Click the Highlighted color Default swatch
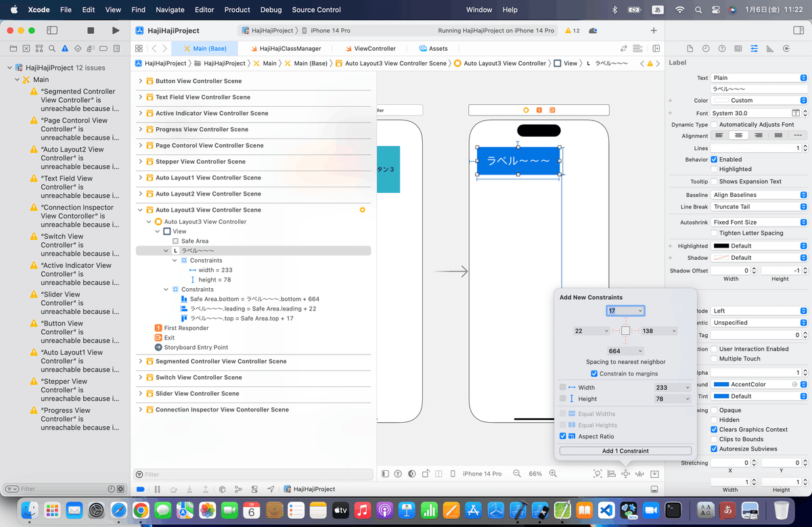 (x=721, y=246)
